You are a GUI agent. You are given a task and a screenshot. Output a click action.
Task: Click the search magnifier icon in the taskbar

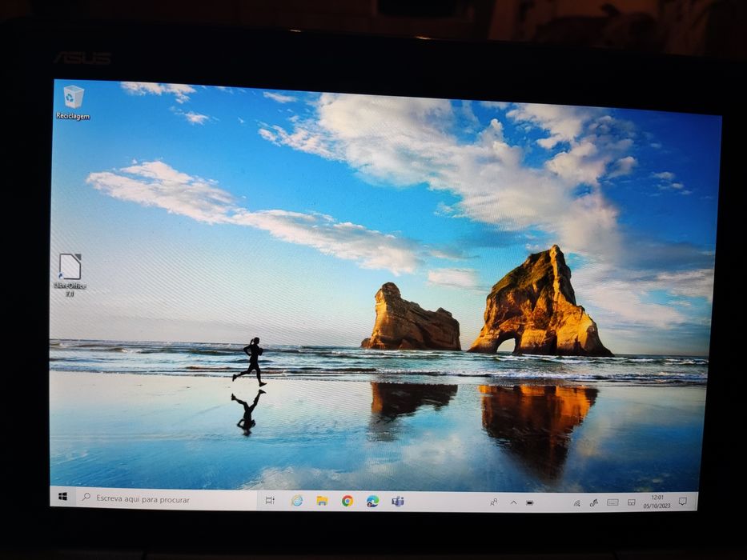click(86, 497)
